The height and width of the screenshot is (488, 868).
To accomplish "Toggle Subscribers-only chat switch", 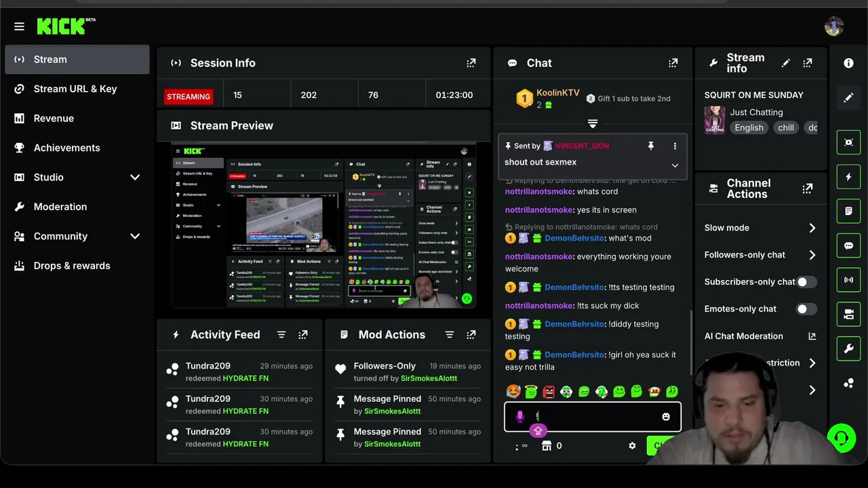I will (x=806, y=282).
